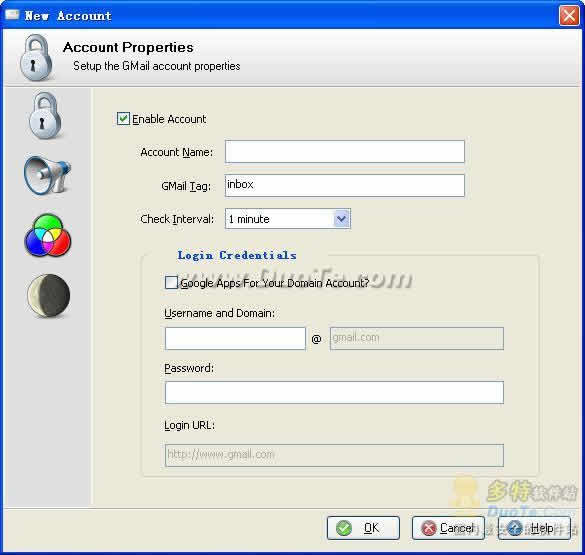
Task: Click the username text field
Action: 235,338
